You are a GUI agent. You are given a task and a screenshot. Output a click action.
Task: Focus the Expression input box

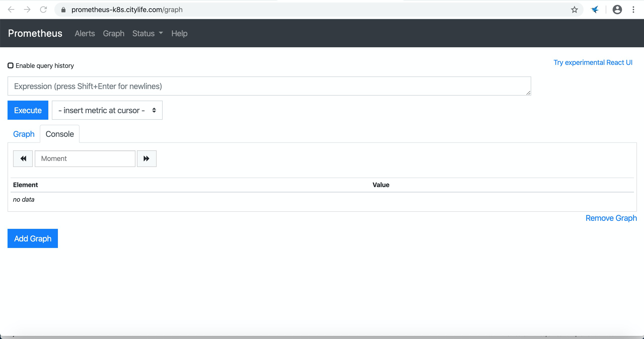(x=269, y=86)
